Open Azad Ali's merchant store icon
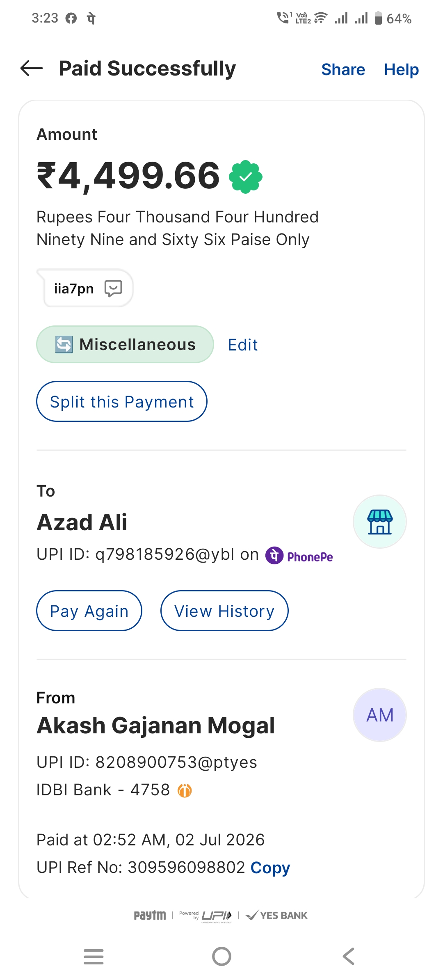 380,522
